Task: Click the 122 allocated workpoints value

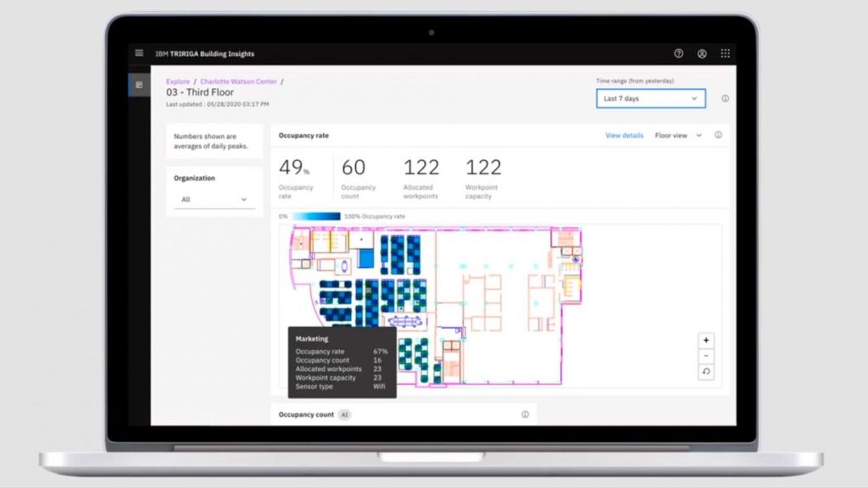Action: (421, 167)
